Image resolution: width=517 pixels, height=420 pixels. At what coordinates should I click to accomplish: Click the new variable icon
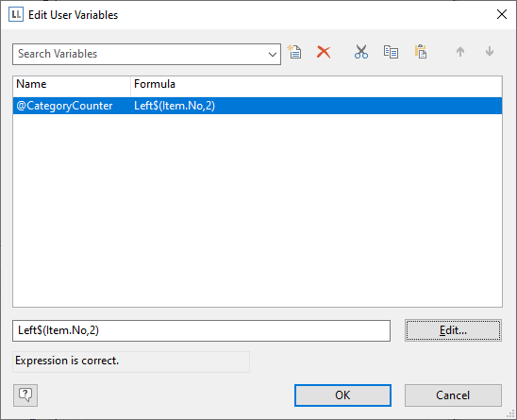click(x=294, y=52)
